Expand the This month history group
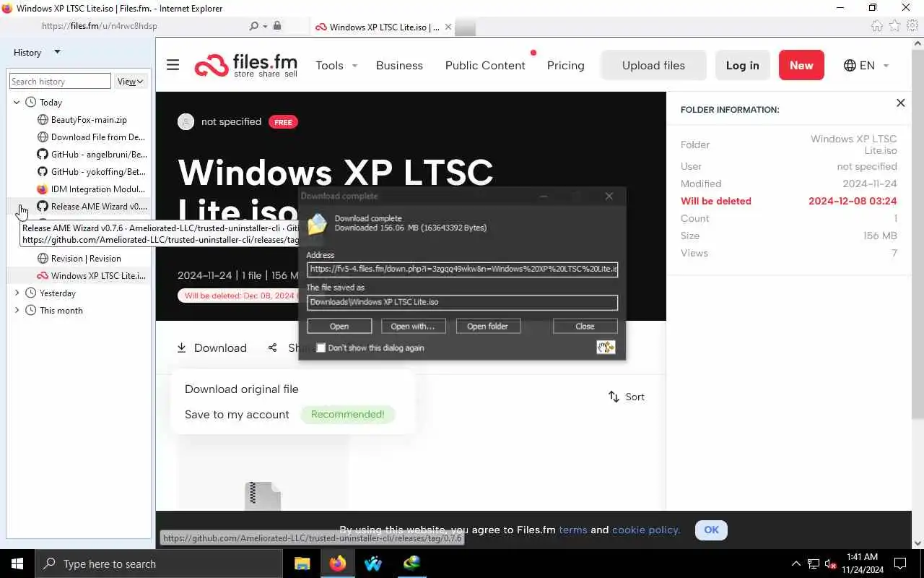Viewport: 924px width, 578px height. tap(17, 311)
